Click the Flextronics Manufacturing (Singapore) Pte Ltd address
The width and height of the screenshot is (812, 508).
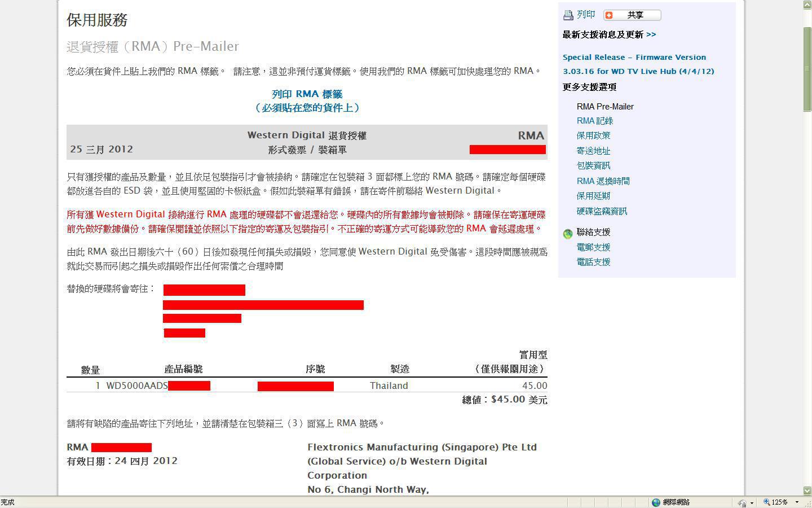[422, 447]
